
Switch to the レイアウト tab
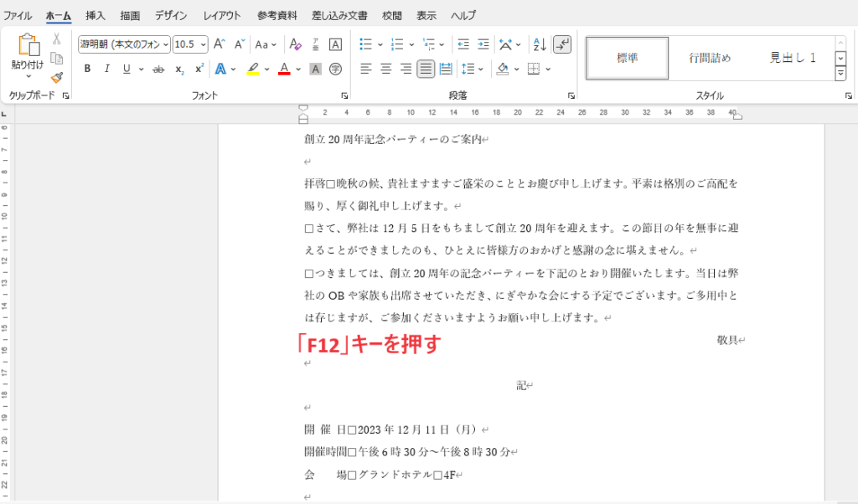[222, 16]
